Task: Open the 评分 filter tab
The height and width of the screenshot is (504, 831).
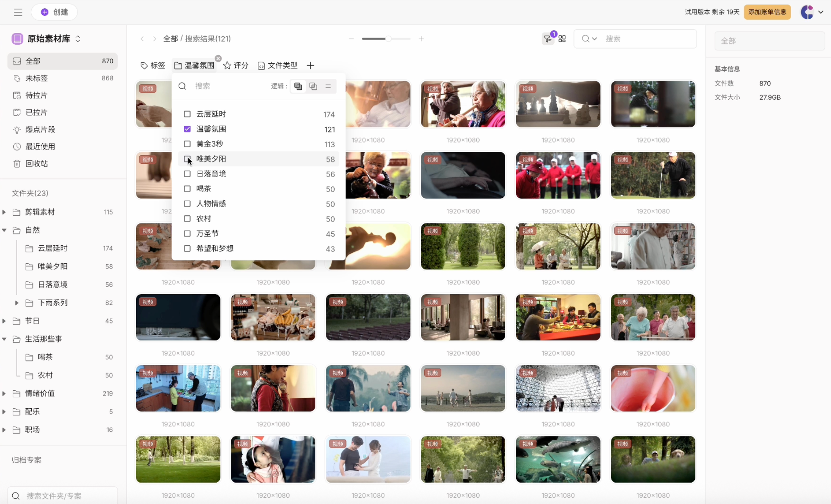Action: tap(236, 65)
